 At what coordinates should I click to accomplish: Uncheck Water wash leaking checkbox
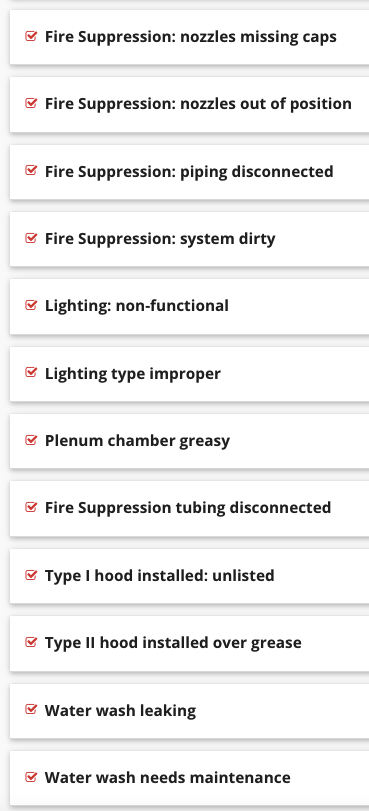click(x=32, y=710)
